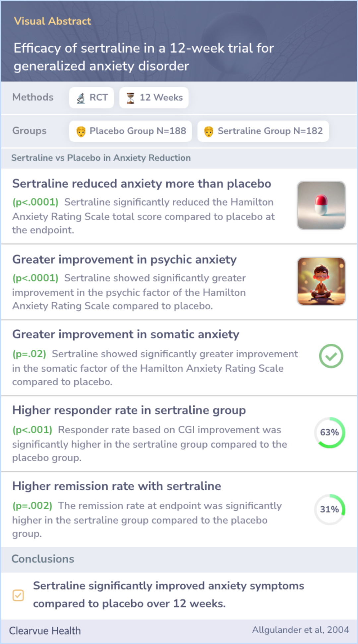The image size is (358, 644).
Task: Click the Conclusions section header
Action: click(x=43, y=559)
